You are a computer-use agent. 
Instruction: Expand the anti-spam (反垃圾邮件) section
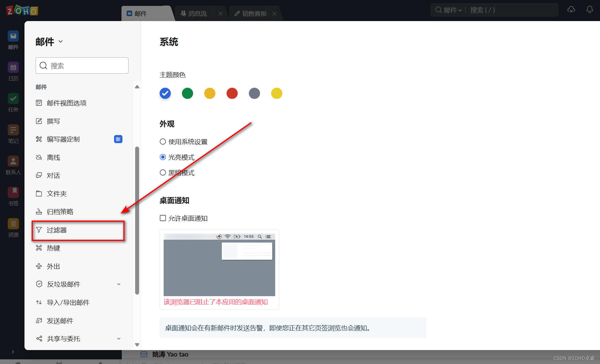pos(119,284)
